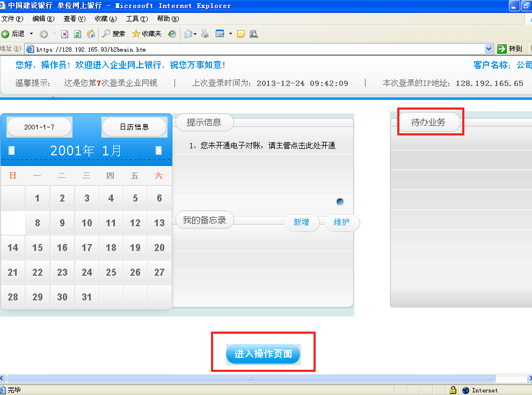Refresh the page using toolbar icon

[77, 34]
